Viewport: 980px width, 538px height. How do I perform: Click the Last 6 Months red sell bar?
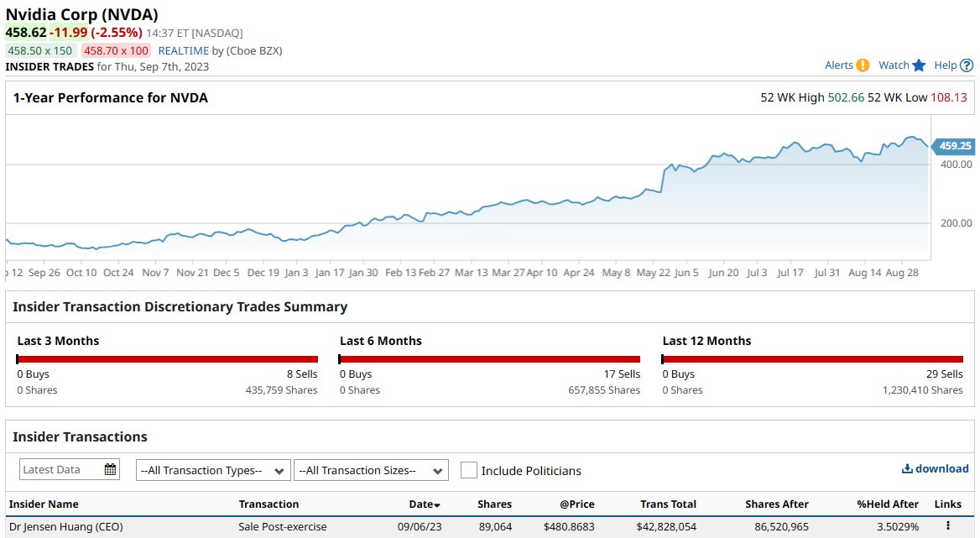tap(490, 358)
